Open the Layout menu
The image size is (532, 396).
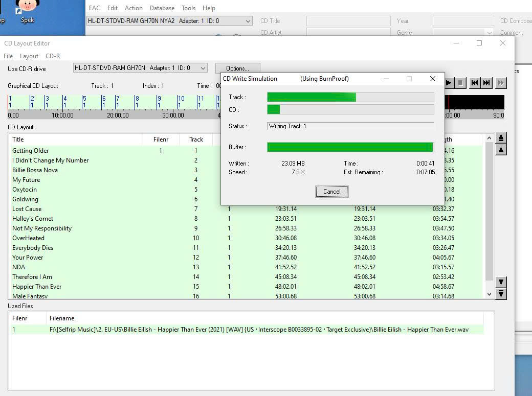(29, 56)
